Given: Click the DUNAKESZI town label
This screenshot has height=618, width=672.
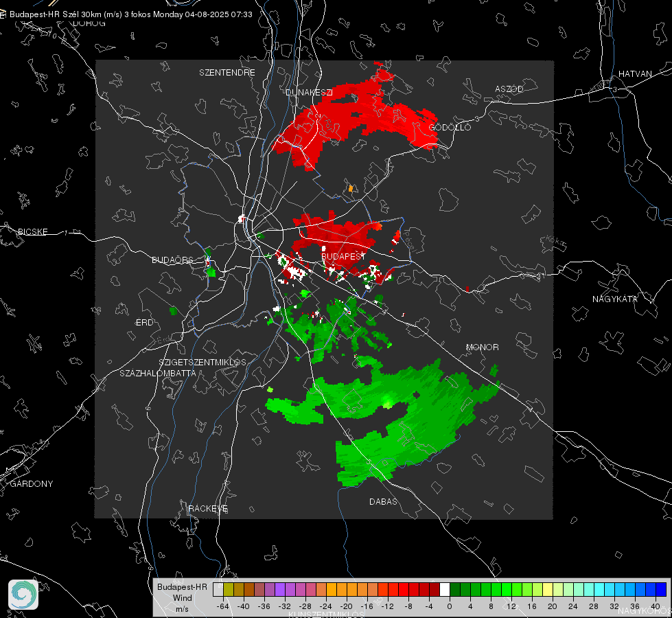Looking at the screenshot, I should coord(309,92).
